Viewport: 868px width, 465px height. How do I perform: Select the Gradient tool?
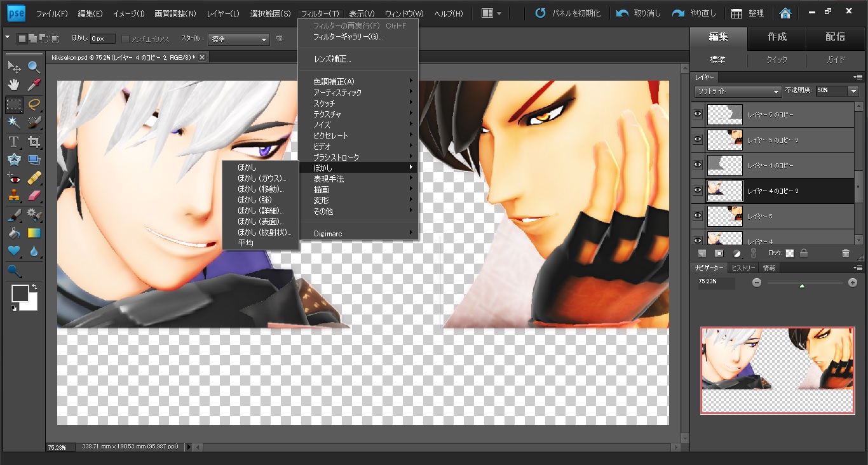[x=34, y=233]
